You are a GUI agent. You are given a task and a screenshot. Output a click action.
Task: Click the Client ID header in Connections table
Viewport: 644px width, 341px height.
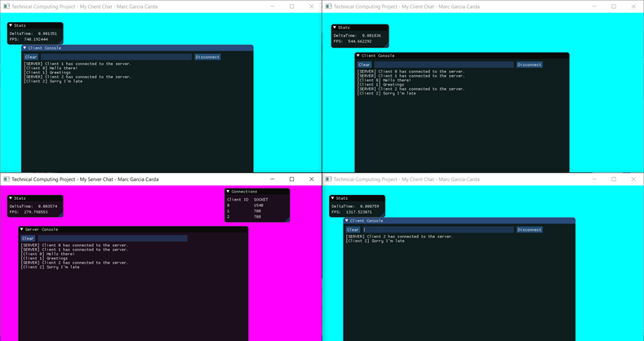tap(238, 199)
